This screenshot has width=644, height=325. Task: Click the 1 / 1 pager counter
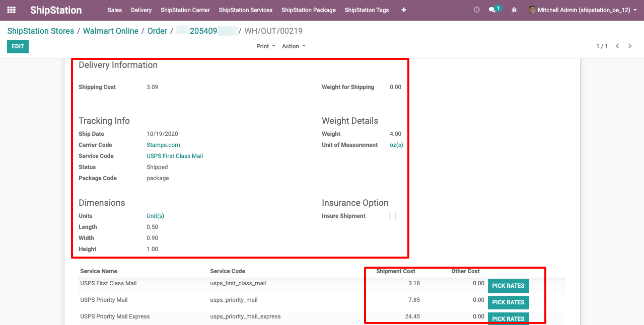tap(602, 46)
